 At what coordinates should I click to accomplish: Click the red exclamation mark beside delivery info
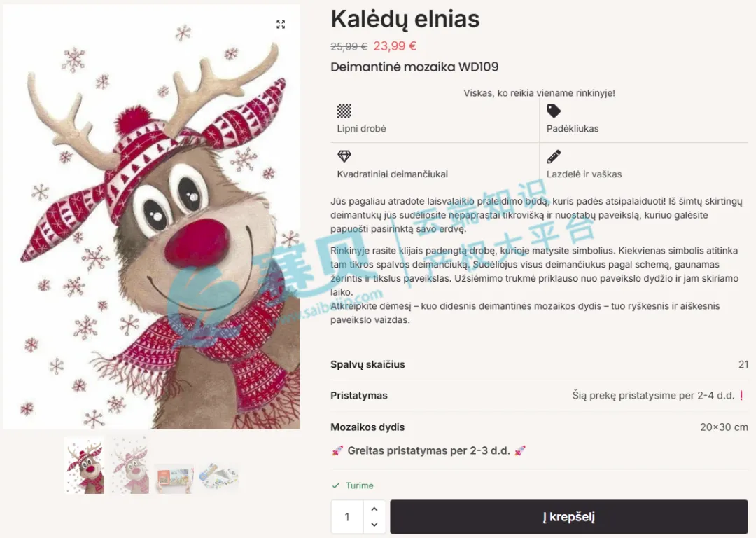(741, 395)
